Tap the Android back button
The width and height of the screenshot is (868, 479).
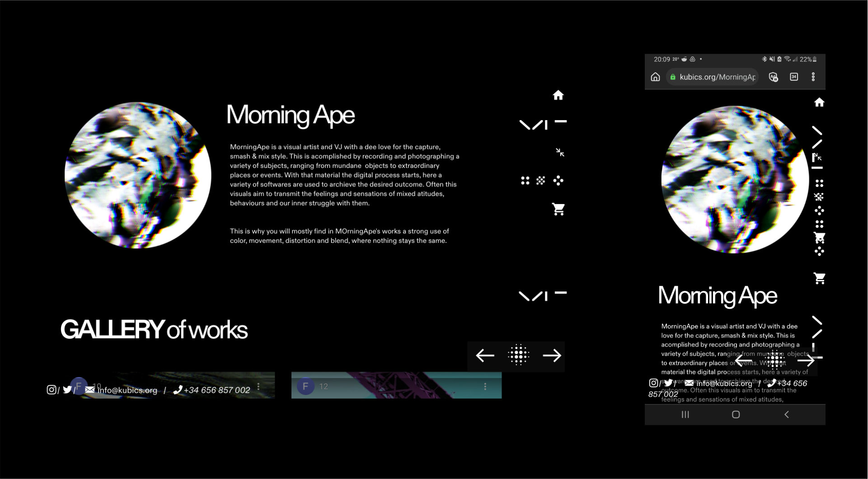787,414
